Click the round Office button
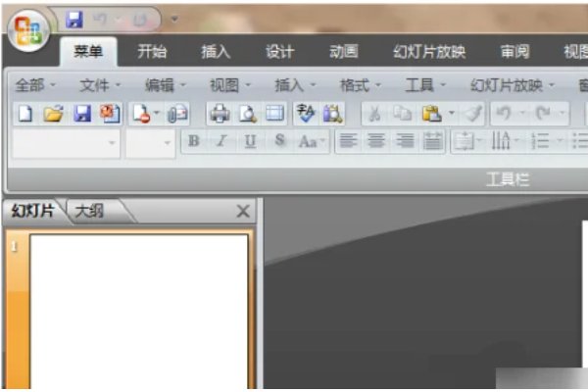 point(28,31)
